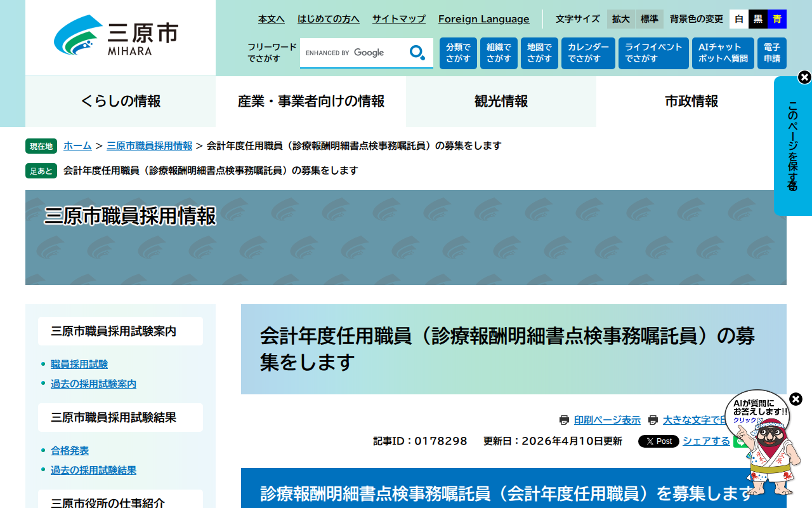Click 三原市職員採用情報 breadcrumb link

(x=149, y=146)
